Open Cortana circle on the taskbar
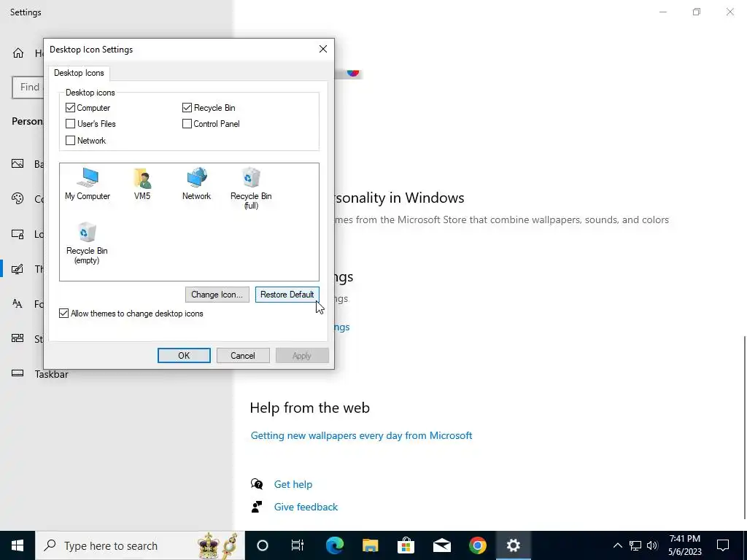This screenshot has width=747, height=560. (263, 545)
